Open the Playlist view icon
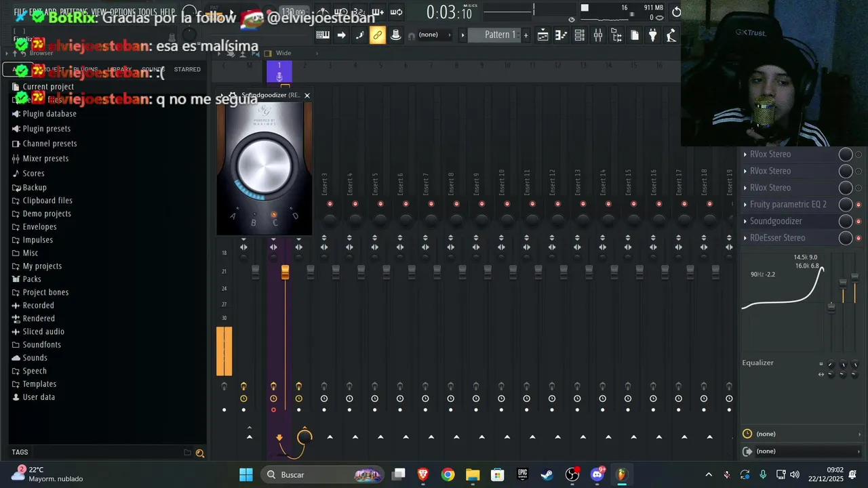This screenshot has width=868, height=488. click(542, 35)
